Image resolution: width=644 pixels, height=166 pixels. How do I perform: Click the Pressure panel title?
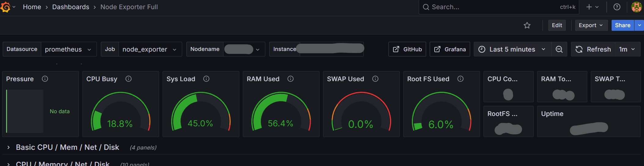pos(20,79)
